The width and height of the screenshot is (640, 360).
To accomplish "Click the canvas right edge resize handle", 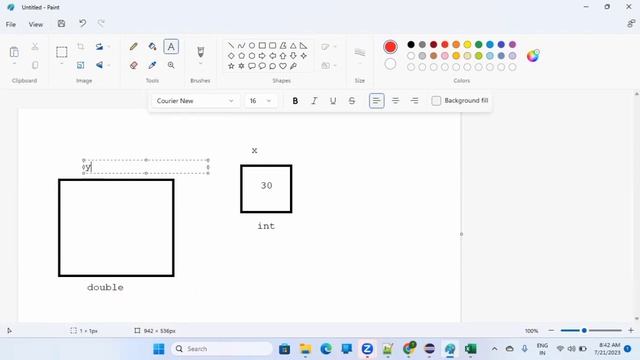I will tap(462, 234).
